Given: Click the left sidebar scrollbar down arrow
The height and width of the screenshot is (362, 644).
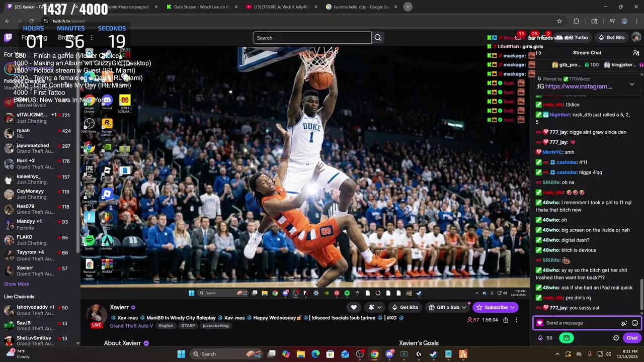Looking at the screenshot, I should pos(77,343).
